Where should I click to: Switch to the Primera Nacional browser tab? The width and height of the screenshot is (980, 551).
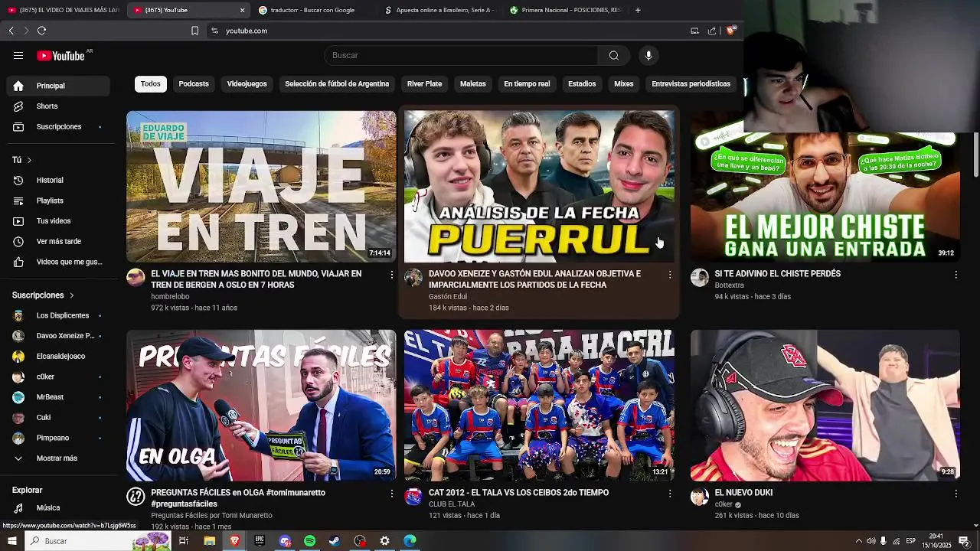coord(565,10)
